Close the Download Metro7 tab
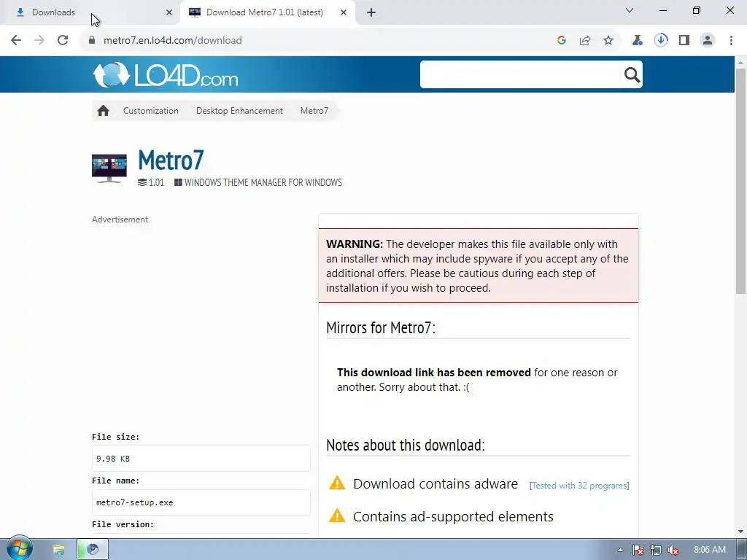The image size is (747, 560). pos(344,12)
